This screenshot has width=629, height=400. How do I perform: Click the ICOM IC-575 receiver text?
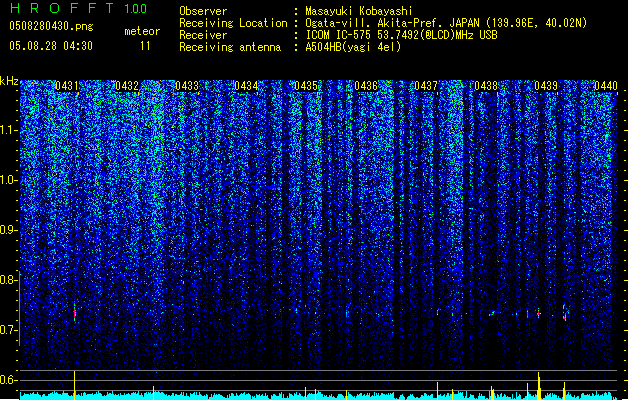(x=401, y=35)
